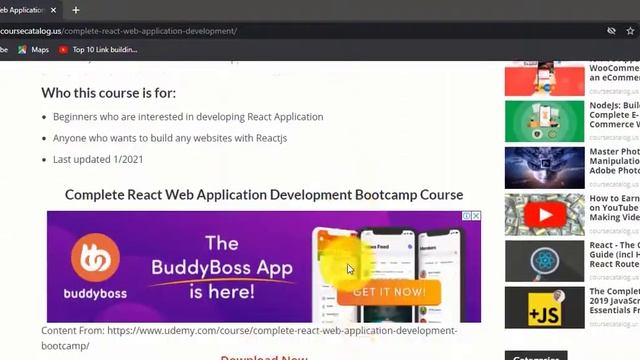This screenshot has width=640, height=360.
Task: Click the buddyboss logo in banner
Action: point(95,266)
